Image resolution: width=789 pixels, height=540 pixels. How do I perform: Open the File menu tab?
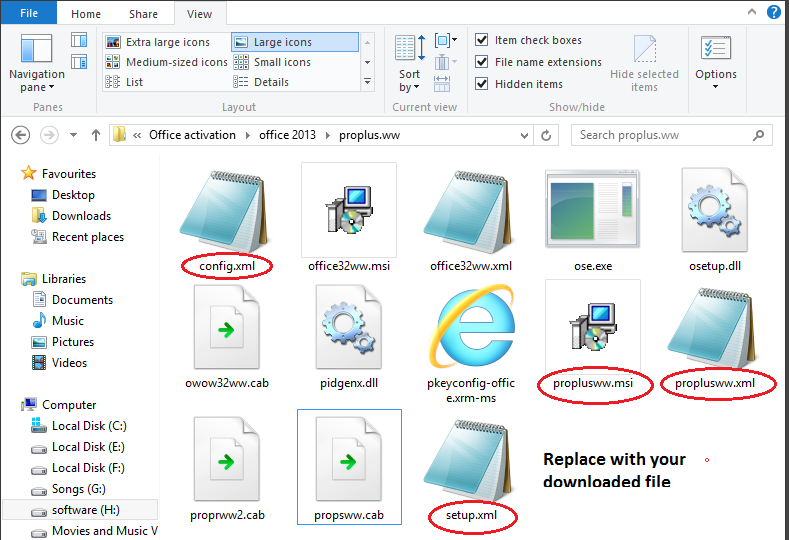(x=28, y=14)
